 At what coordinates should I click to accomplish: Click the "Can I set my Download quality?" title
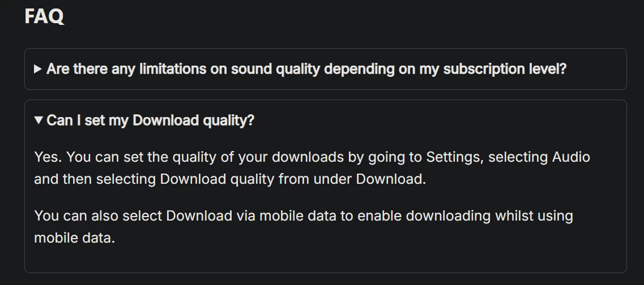click(x=150, y=120)
